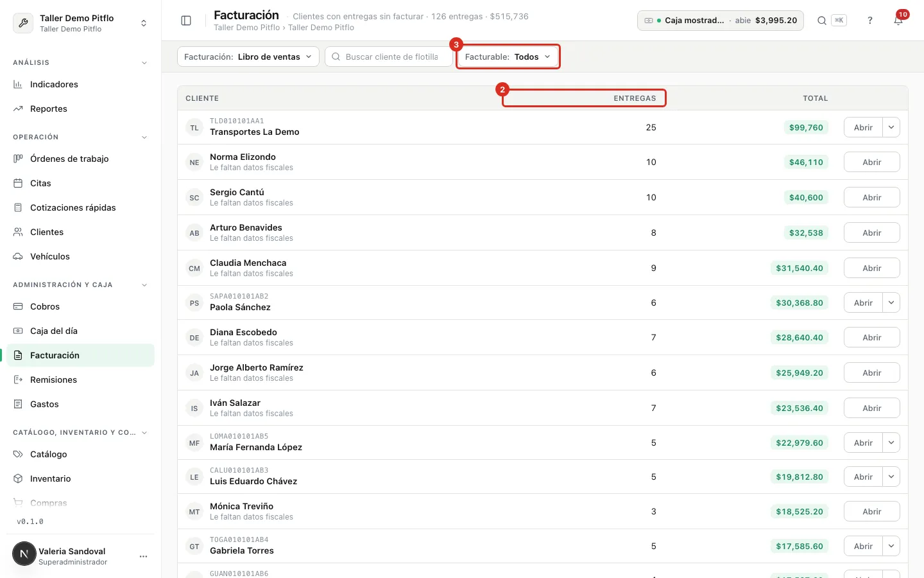This screenshot has height=578, width=924.
Task: Expand the Abrir arrow for Paola Sánchez
Action: click(x=891, y=302)
